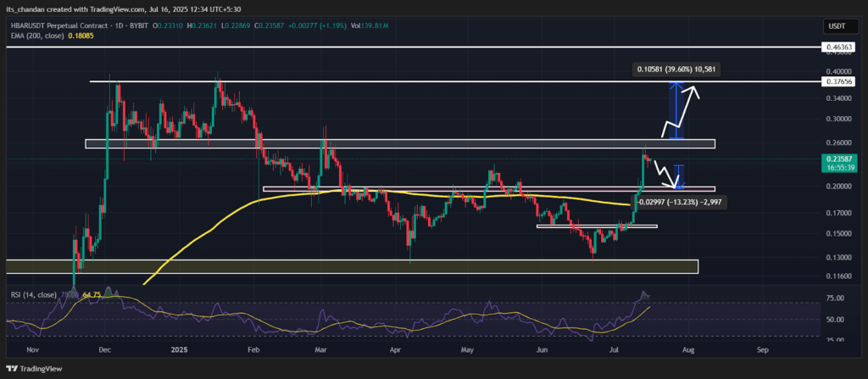868x379 pixels.
Task: Click the 0.20000 price axis value
Action: [839, 187]
